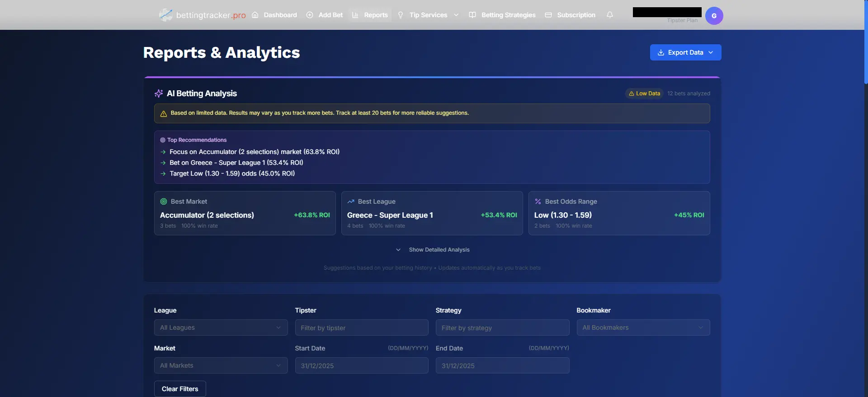Click the Start Date input field
The height and width of the screenshot is (397, 868).
[x=362, y=365]
